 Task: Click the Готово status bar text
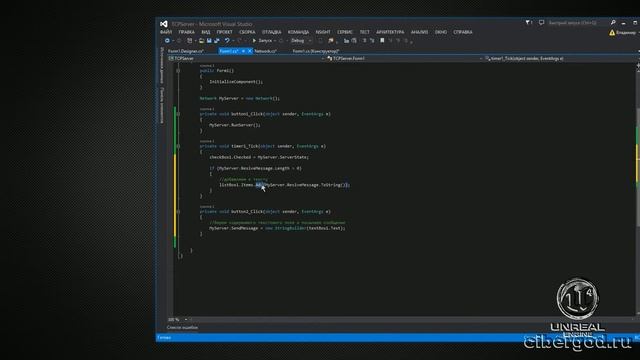[x=164, y=338]
